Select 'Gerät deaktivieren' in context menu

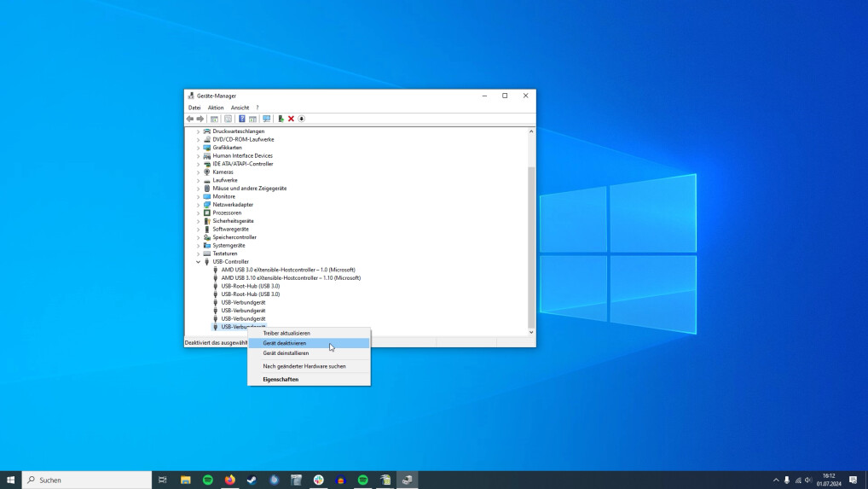[x=285, y=343]
